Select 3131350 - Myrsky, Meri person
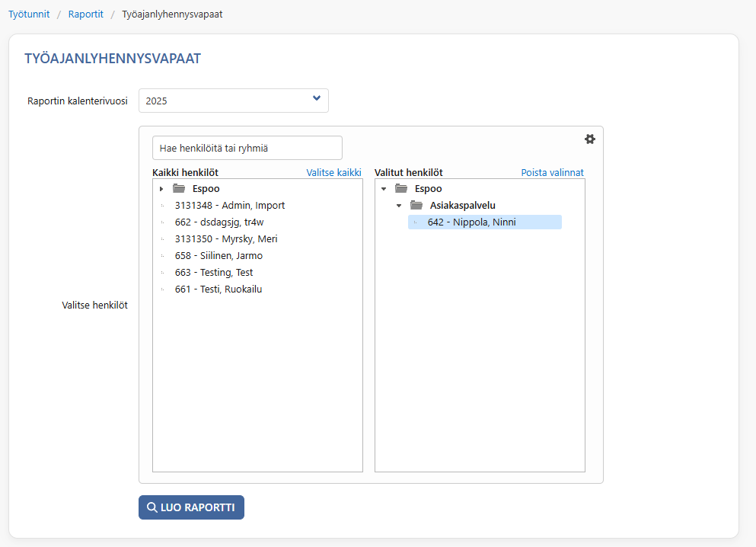This screenshot has height=547, width=756. point(226,238)
